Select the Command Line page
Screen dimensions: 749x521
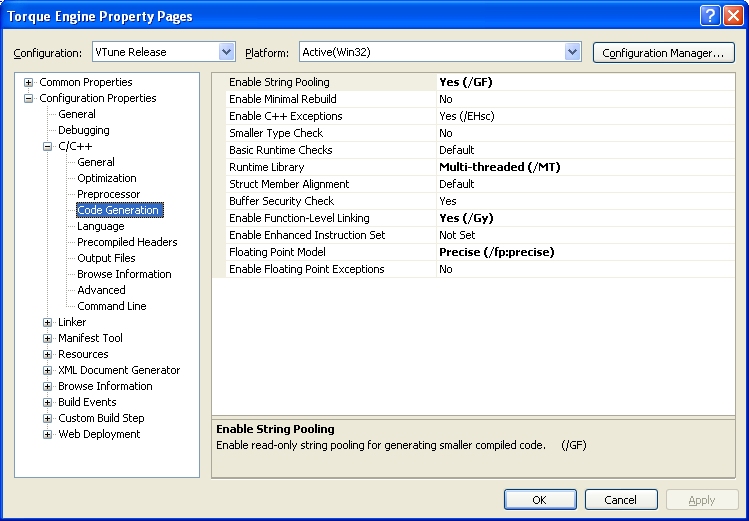(x=111, y=306)
